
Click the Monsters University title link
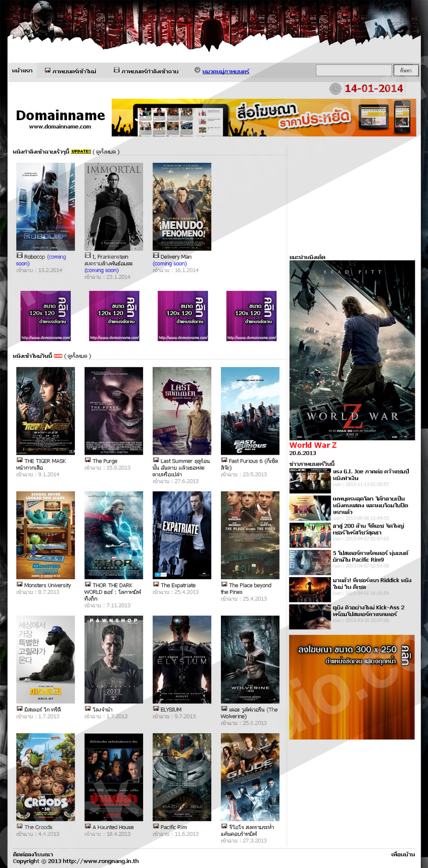[x=48, y=585]
